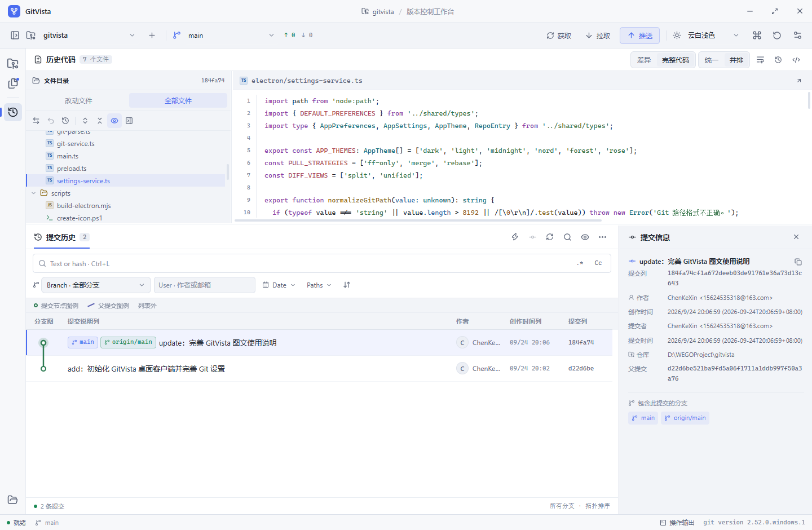Open the settings sliders icon
812x530 pixels.
797,36
